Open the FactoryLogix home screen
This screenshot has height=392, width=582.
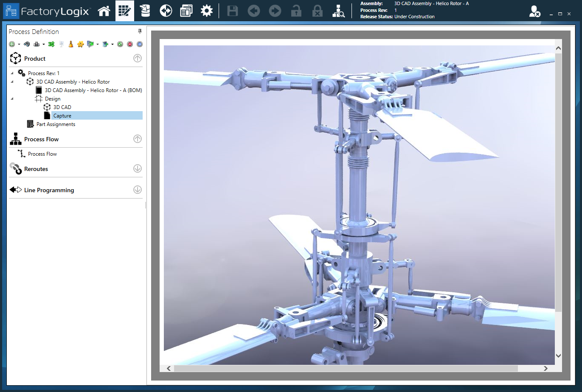(104, 11)
